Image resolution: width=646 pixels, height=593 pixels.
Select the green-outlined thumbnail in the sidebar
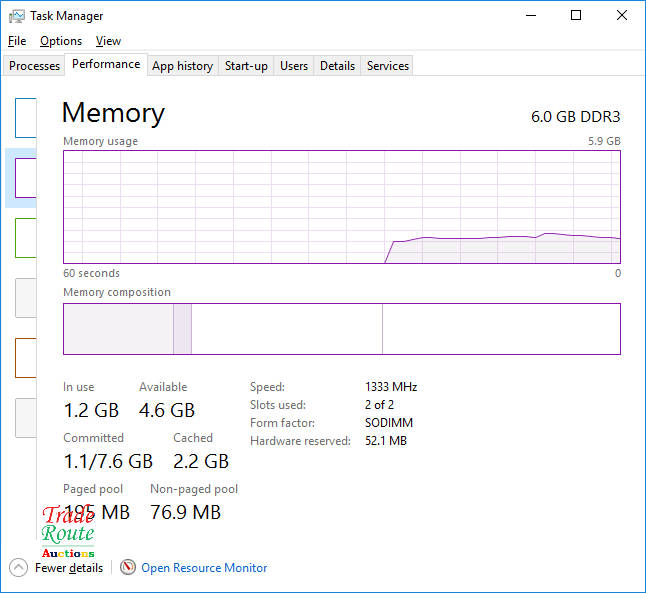(26, 238)
